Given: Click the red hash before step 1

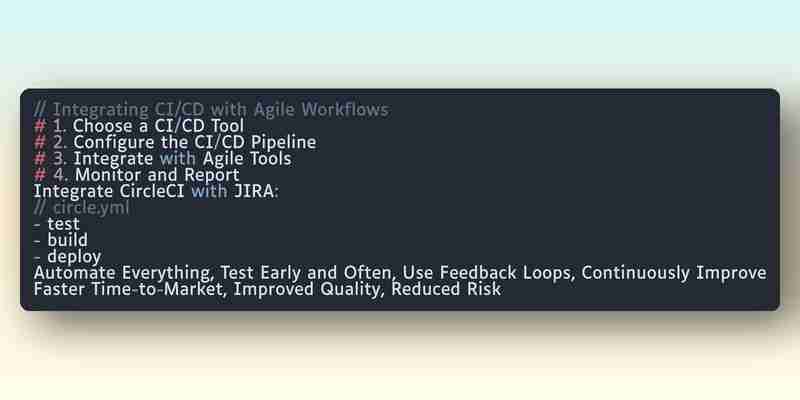Looking at the screenshot, I should point(40,126).
